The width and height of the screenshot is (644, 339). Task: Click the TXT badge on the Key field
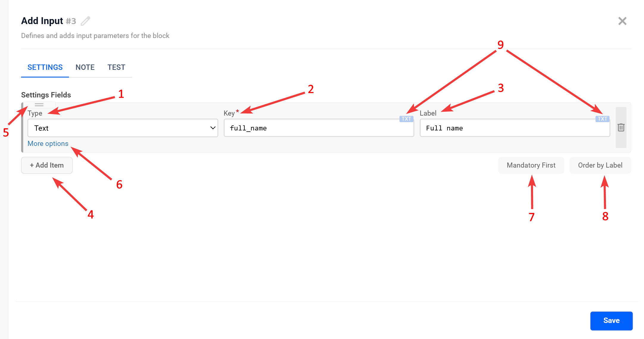pyautogui.click(x=406, y=119)
